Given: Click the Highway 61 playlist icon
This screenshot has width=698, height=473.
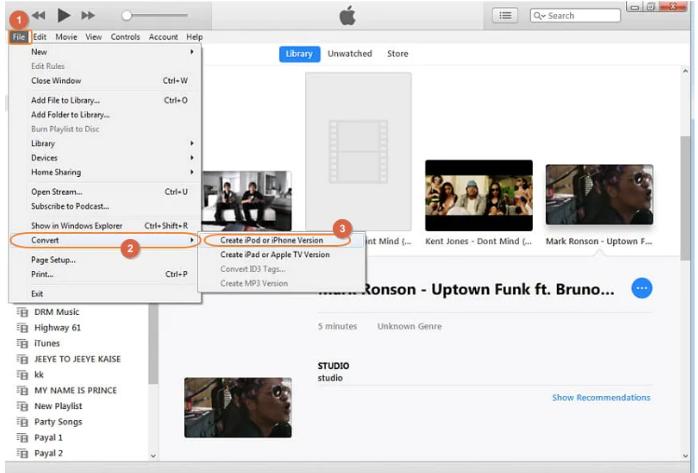Looking at the screenshot, I should point(22,327).
